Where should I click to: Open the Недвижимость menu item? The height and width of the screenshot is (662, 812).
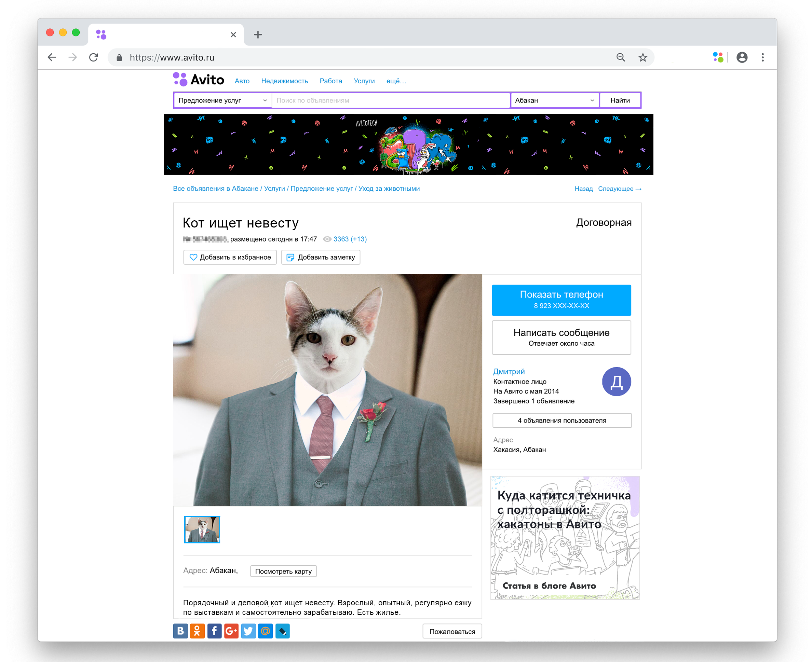coord(284,81)
